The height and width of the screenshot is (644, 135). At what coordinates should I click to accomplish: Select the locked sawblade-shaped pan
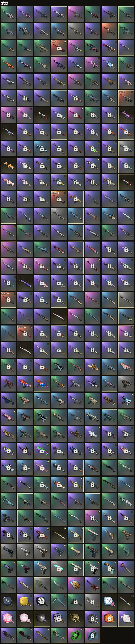pos(92,619)
